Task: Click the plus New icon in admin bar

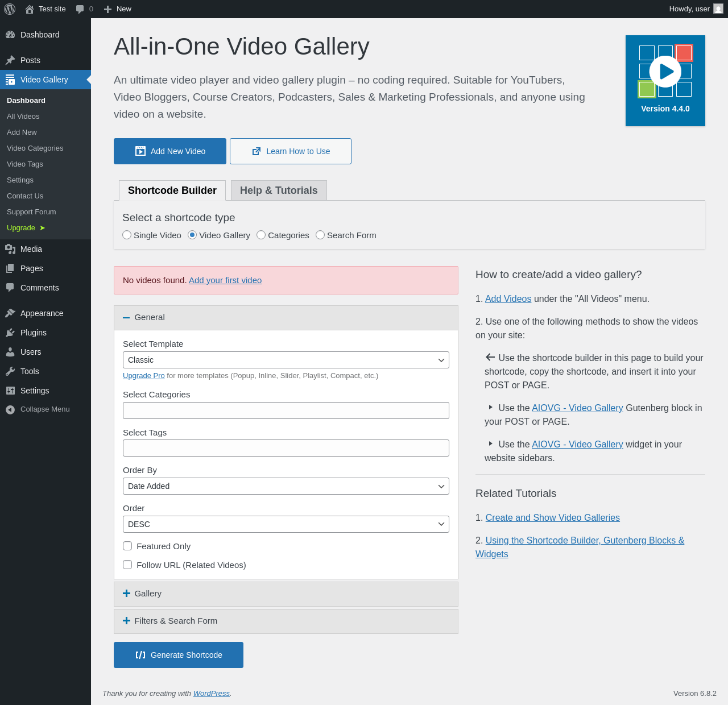Action: click(107, 9)
